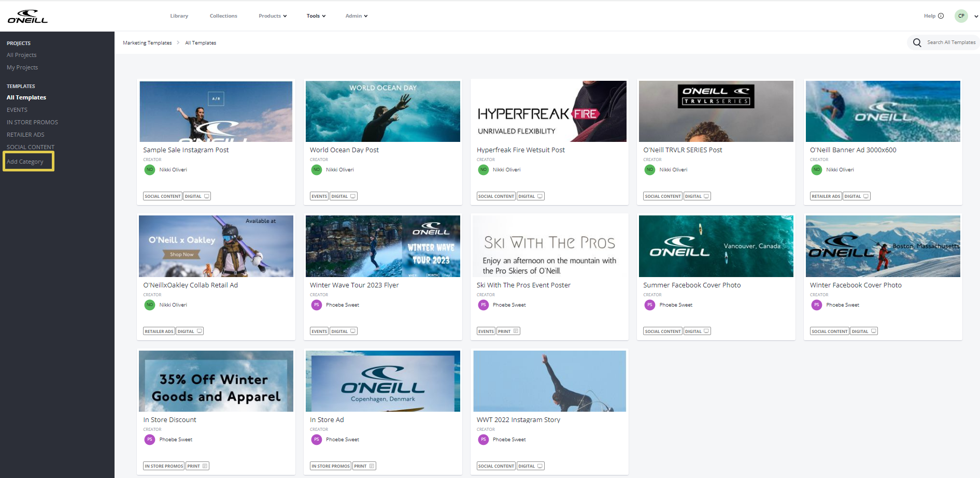Click the CP user avatar
The width and height of the screenshot is (980, 478).
[961, 16]
